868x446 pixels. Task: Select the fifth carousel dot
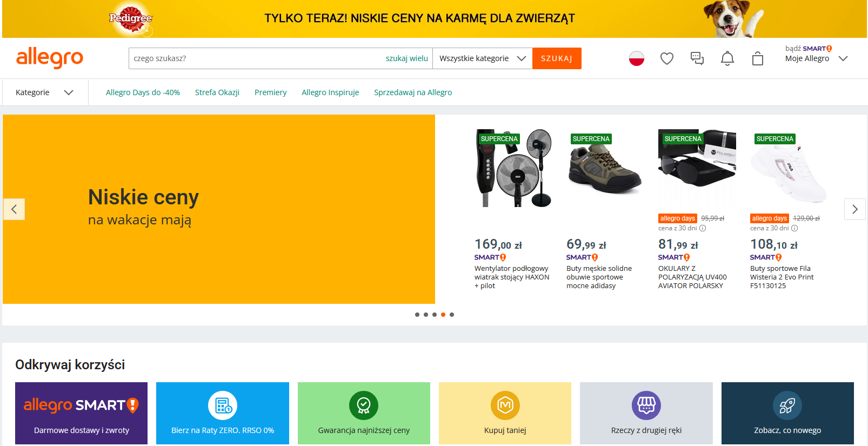tap(452, 315)
